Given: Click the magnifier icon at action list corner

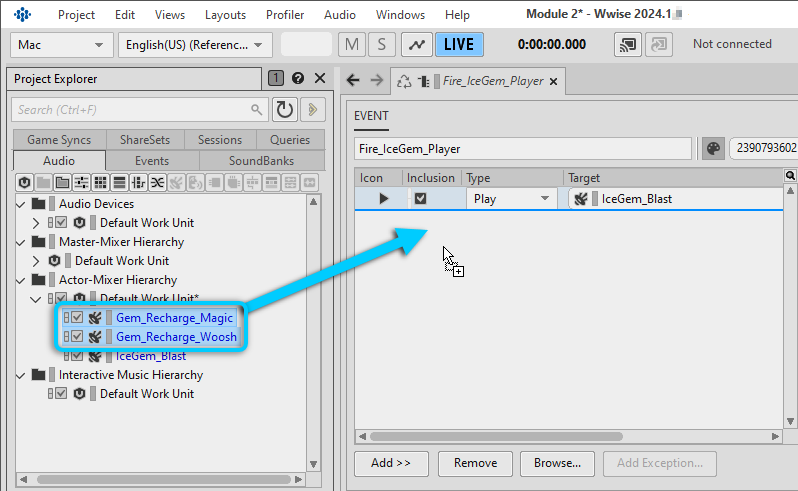Looking at the screenshot, I should pos(790,176).
